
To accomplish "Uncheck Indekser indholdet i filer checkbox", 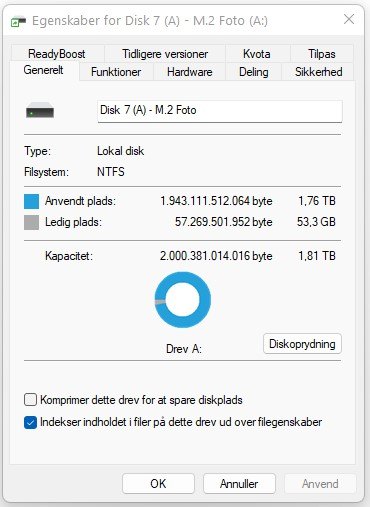I will (x=30, y=422).
